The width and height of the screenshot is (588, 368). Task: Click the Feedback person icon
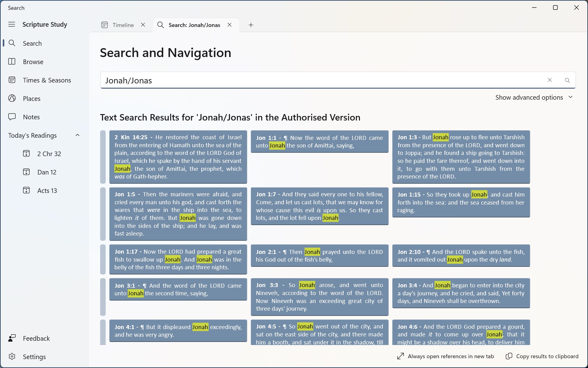pyautogui.click(x=12, y=338)
